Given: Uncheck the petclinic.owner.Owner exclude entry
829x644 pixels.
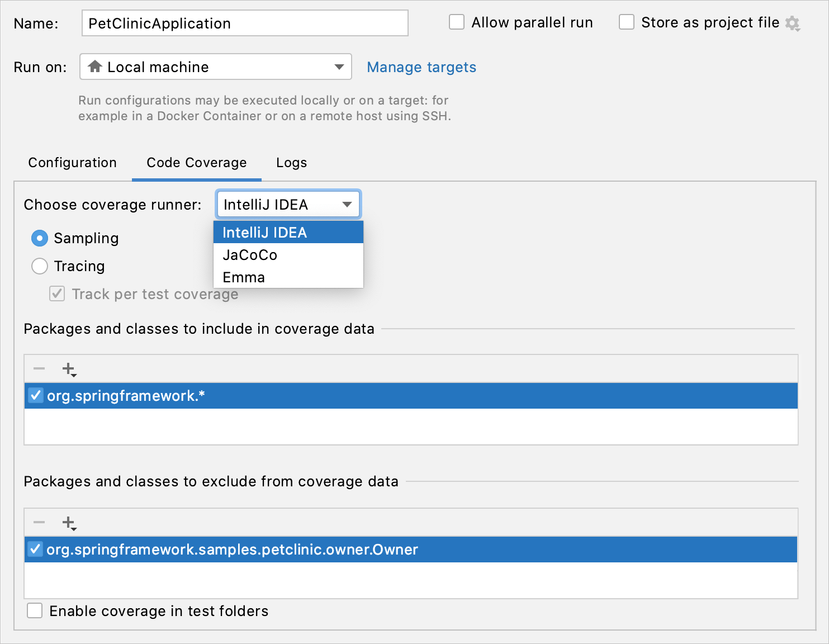Looking at the screenshot, I should pos(35,549).
